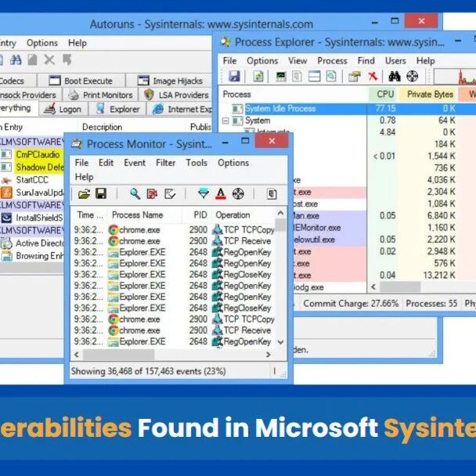Click the grey X Delete icon in Autoruns
Image resolution: width=476 pixels, height=476 pixels.
point(49,59)
